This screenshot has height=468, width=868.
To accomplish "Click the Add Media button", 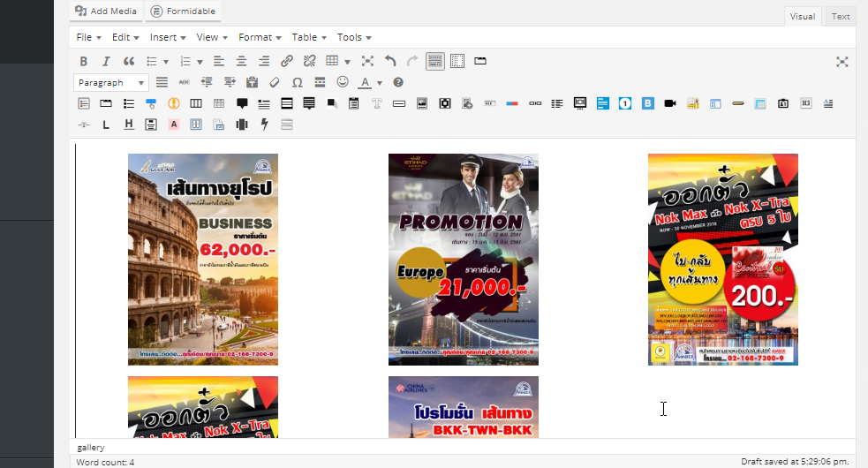I will click(x=106, y=11).
